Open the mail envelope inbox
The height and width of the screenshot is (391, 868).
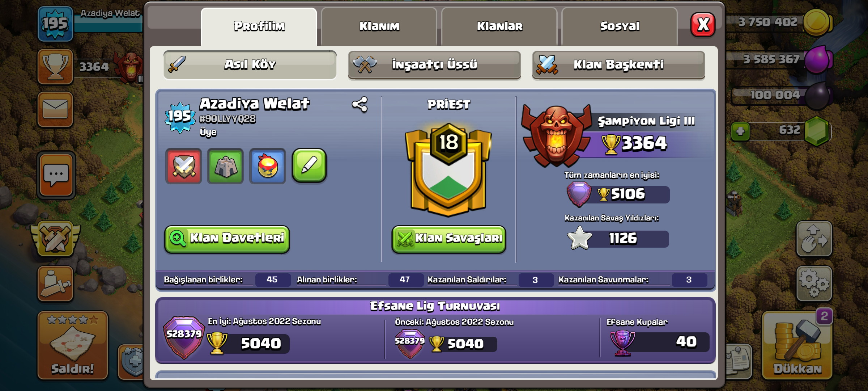[55, 109]
